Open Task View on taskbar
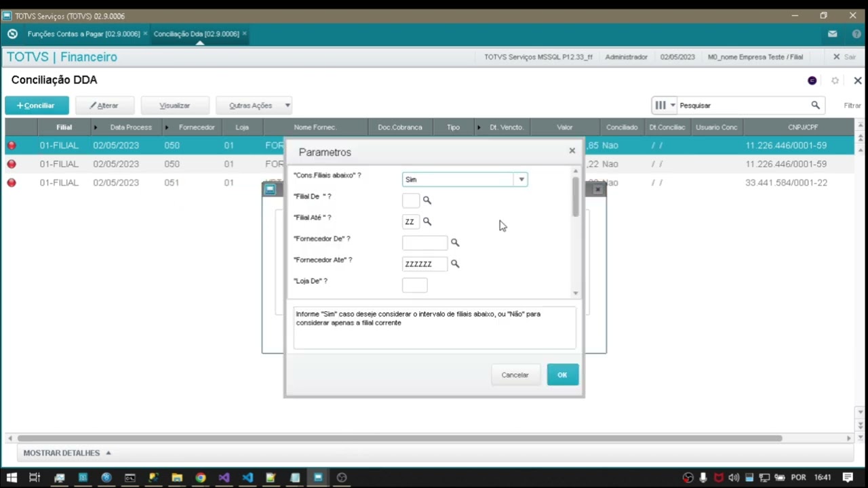Screen dimensions: 868x488 35,477
